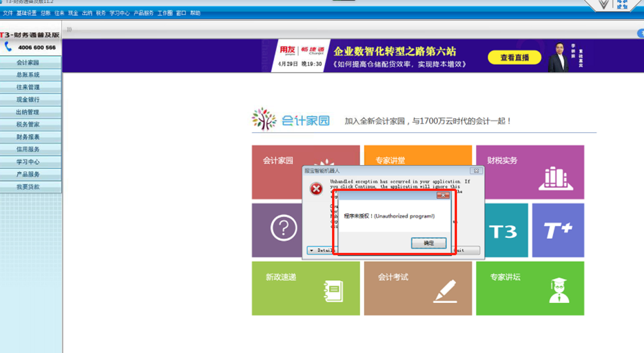Expand the triple-chevron panel toggle
This screenshot has height=353, width=644.
coord(69,29)
